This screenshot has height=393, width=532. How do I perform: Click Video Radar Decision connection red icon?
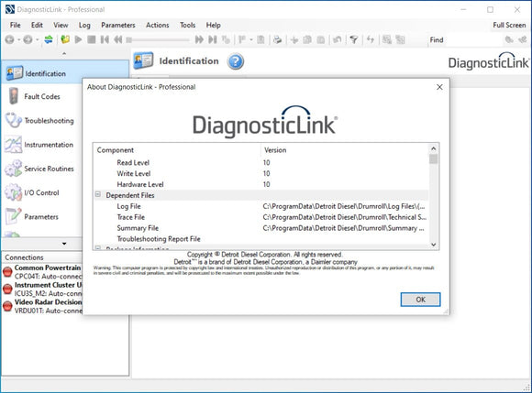pyautogui.click(x=7, y=306)
